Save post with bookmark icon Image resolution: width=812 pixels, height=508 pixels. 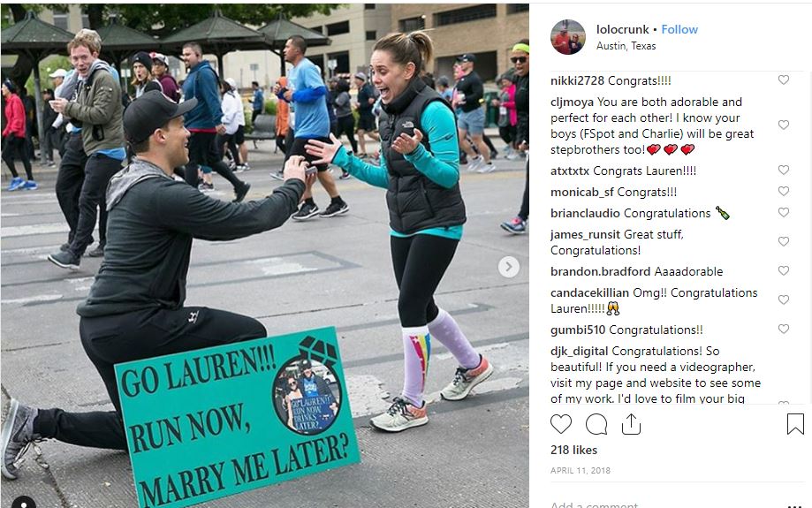click(x=795, y=424)
